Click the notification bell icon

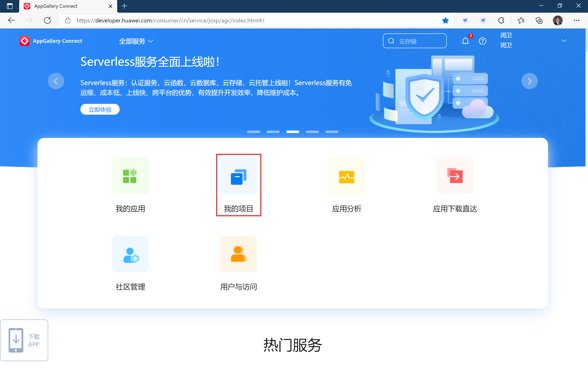click(x=465, y=41)
